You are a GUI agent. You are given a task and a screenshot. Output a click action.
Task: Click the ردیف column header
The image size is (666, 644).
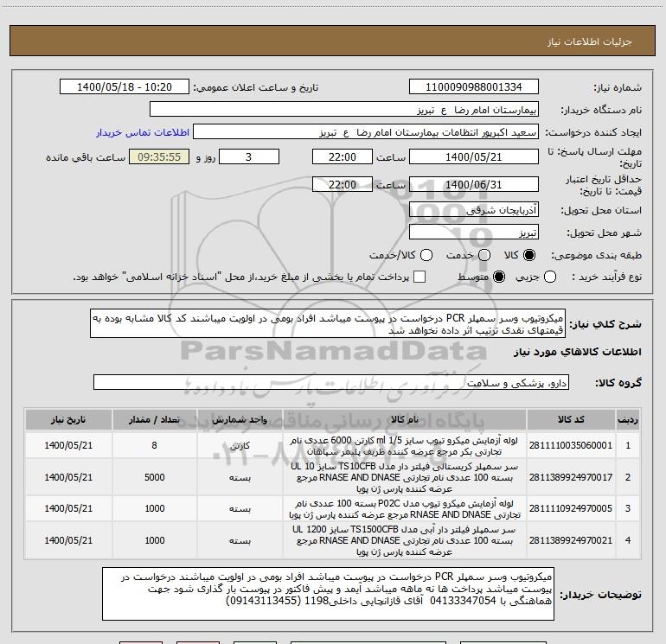628,420
